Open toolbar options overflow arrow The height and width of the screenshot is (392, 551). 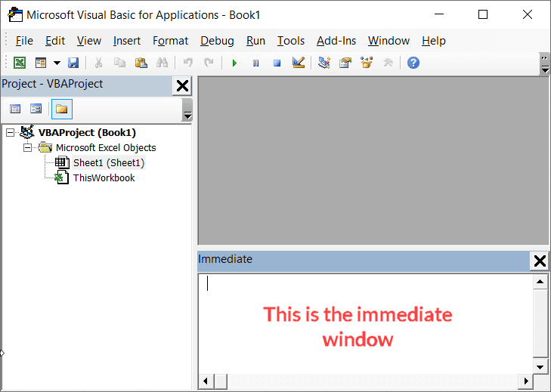(545, 64)
